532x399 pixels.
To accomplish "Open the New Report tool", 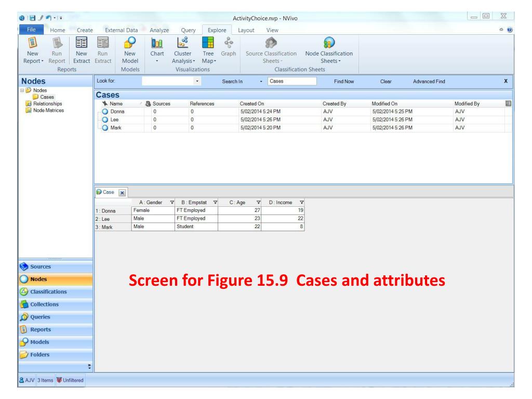I will 33,50.
